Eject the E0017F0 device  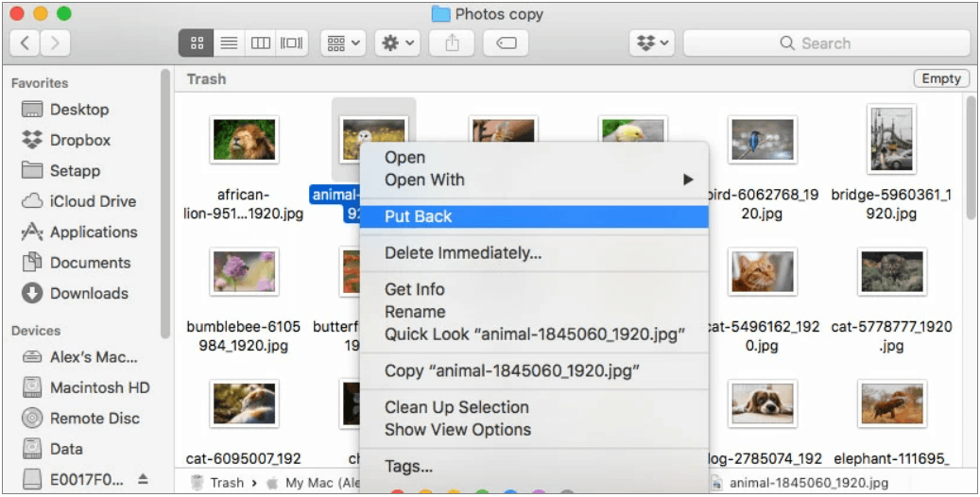pyautogui.click(x=143, y=479)
